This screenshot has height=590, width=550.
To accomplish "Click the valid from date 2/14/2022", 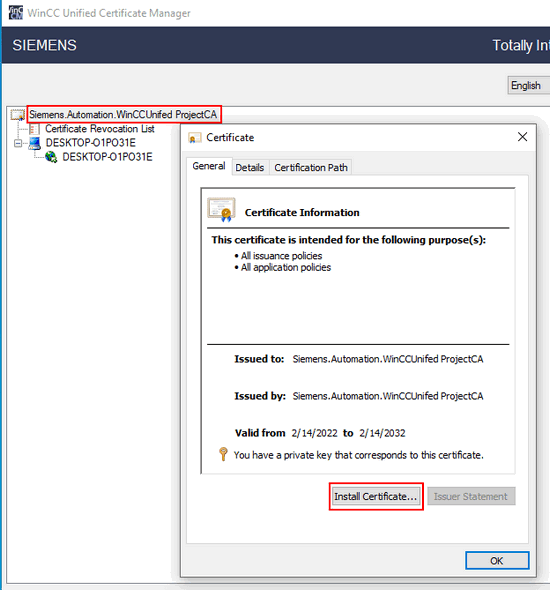I will click(315, 433).
